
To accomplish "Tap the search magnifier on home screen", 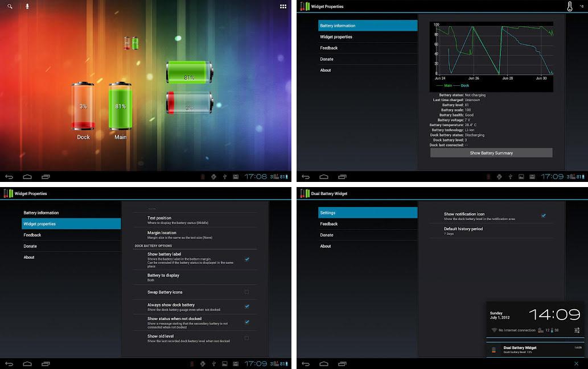I will pyautogui.click(x=10, y=6).
